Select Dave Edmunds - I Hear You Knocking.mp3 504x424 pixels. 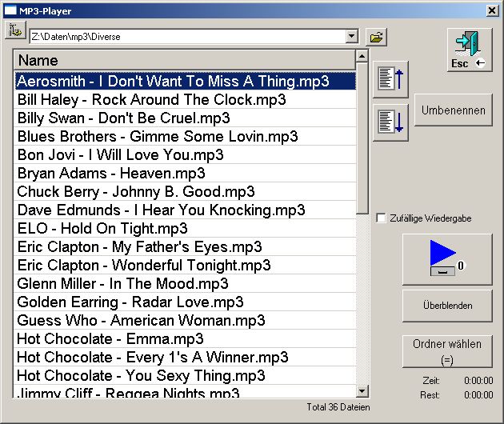185,210
